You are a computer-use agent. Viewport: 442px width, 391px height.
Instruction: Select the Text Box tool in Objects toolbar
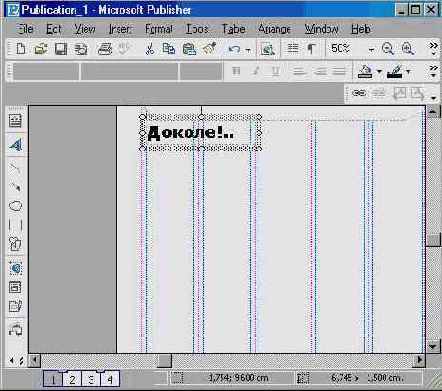[x=15, y=121]
